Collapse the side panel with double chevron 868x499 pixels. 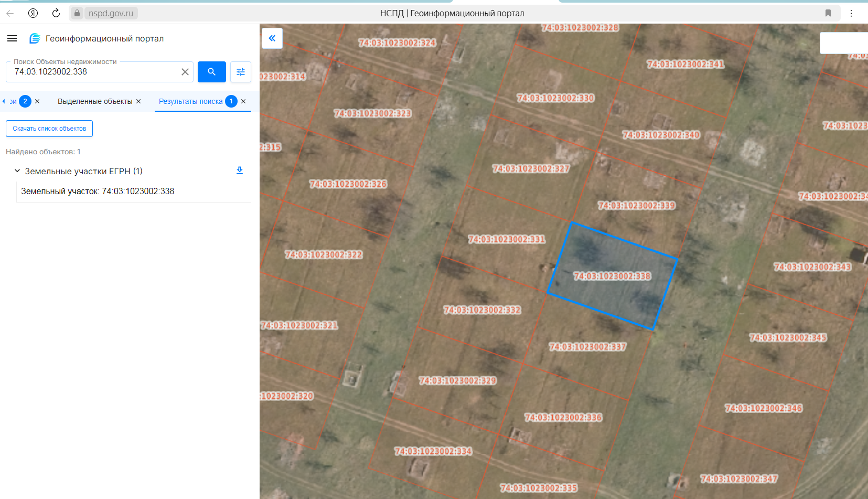272,38
